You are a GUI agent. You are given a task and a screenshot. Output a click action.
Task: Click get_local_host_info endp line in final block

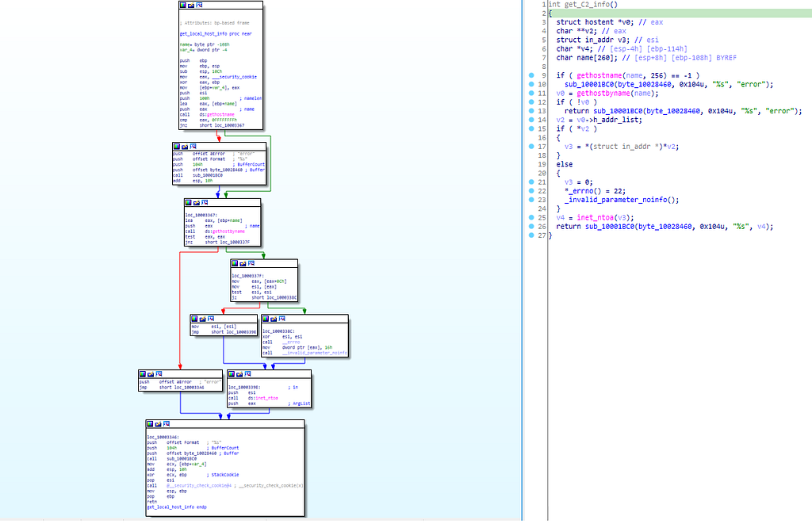177,507
